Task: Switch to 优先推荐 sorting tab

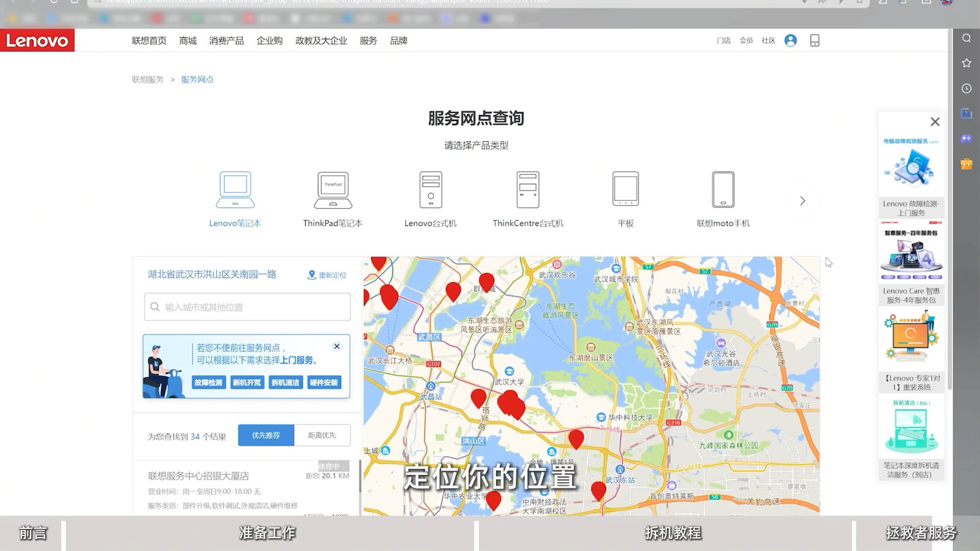Action: (266, 435)
